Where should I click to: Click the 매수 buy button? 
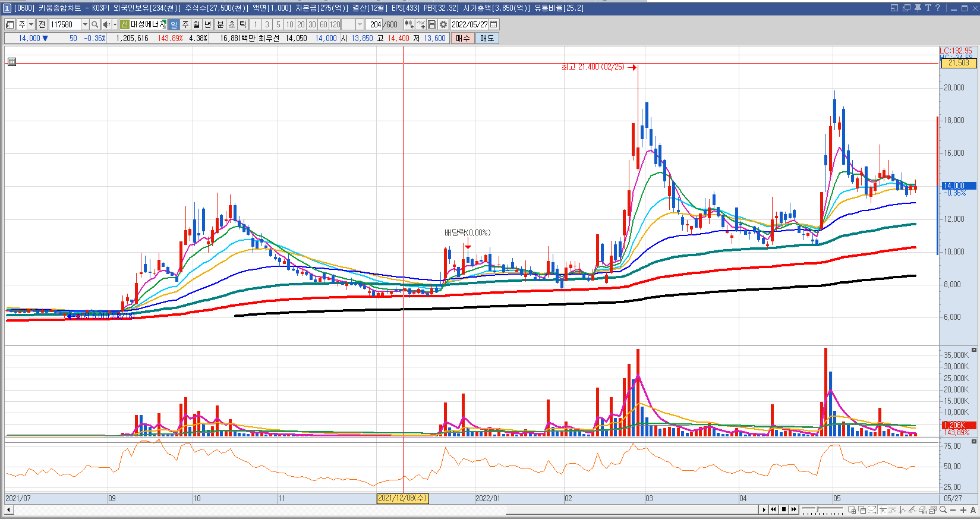(x=463, y=38)
